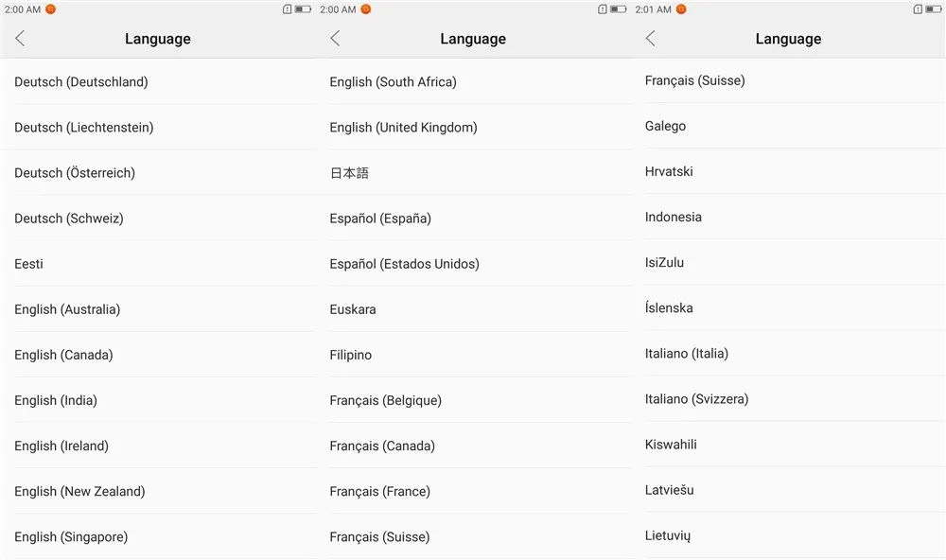
Task: Tap back arrow on left Language screen
Action: [20, 39]
